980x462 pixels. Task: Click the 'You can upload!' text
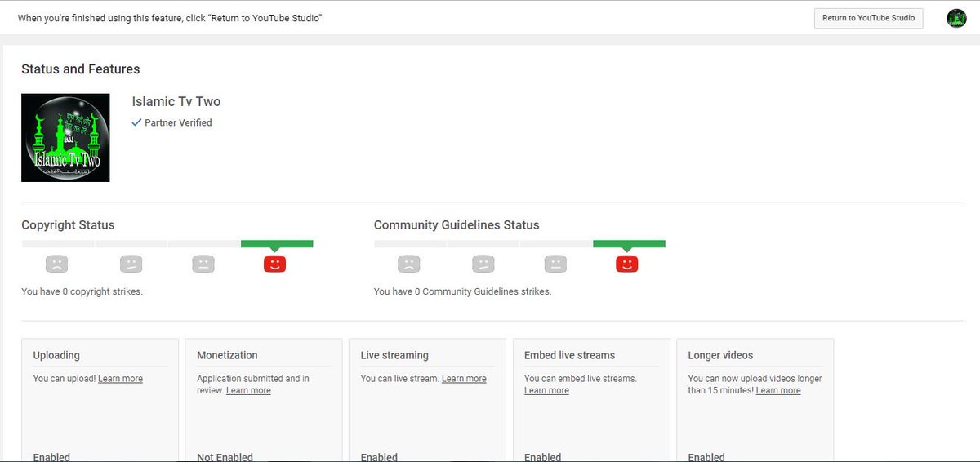(65, 379)
